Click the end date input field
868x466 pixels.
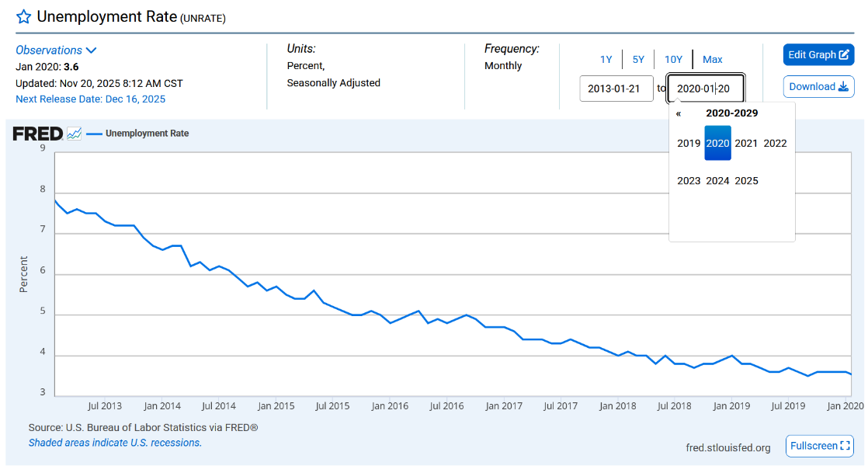coord(705,89)
